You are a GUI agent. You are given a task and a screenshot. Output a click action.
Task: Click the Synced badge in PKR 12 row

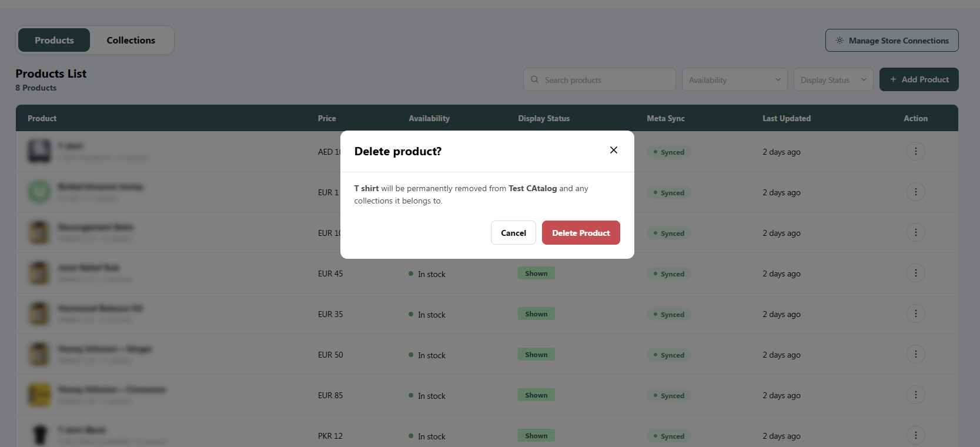[x=668, y=436]
